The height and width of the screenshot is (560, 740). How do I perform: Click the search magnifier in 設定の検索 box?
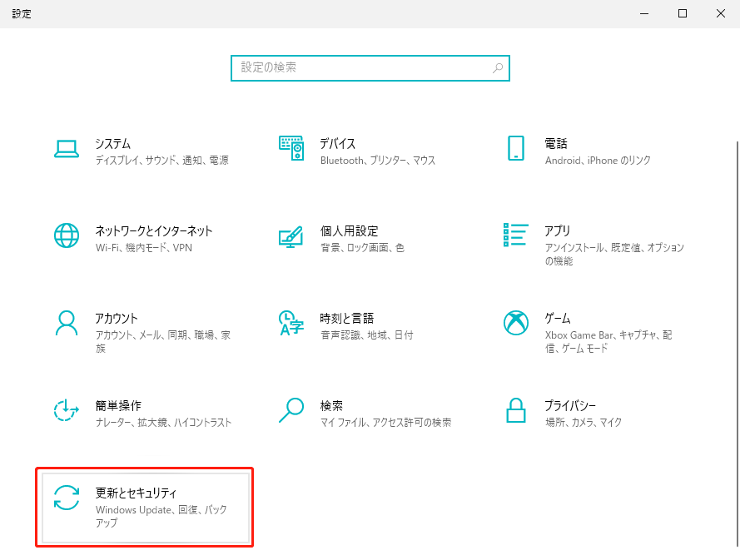498,68
